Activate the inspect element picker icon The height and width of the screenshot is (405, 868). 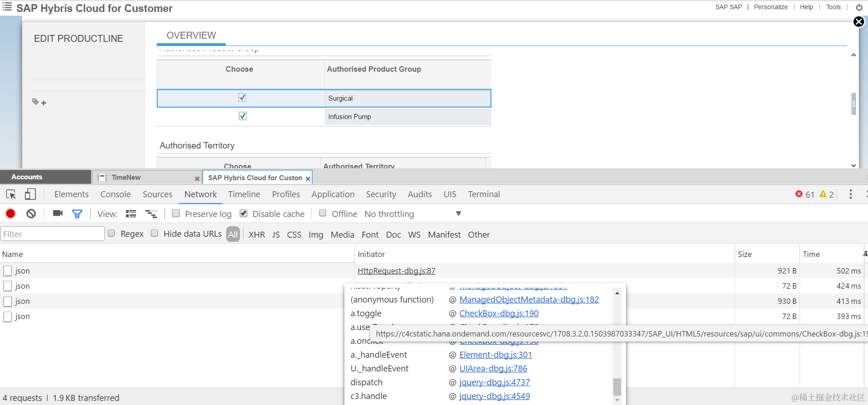point(11,194)
